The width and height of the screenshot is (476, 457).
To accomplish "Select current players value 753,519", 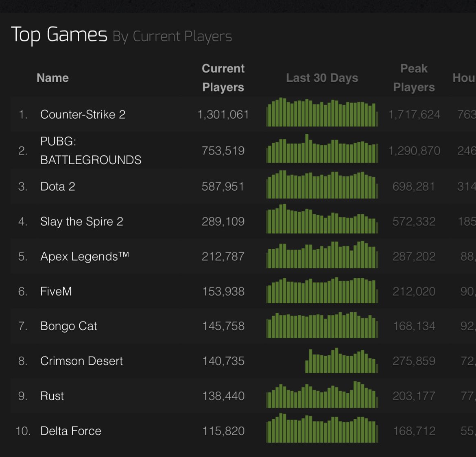I will click(223, 150).
